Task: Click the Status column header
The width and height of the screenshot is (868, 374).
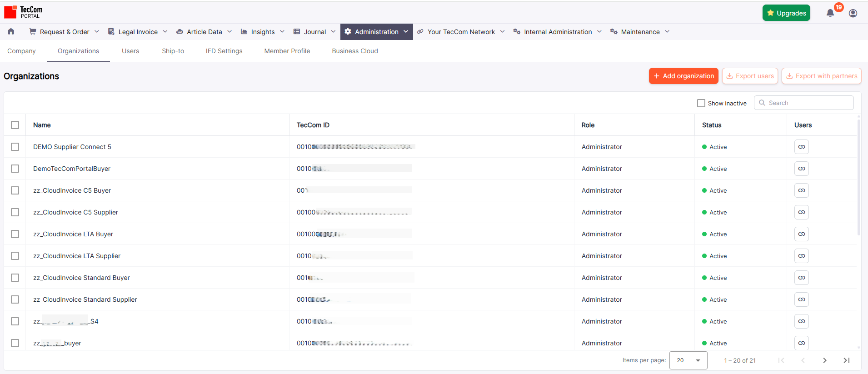Action: point(712,125)
